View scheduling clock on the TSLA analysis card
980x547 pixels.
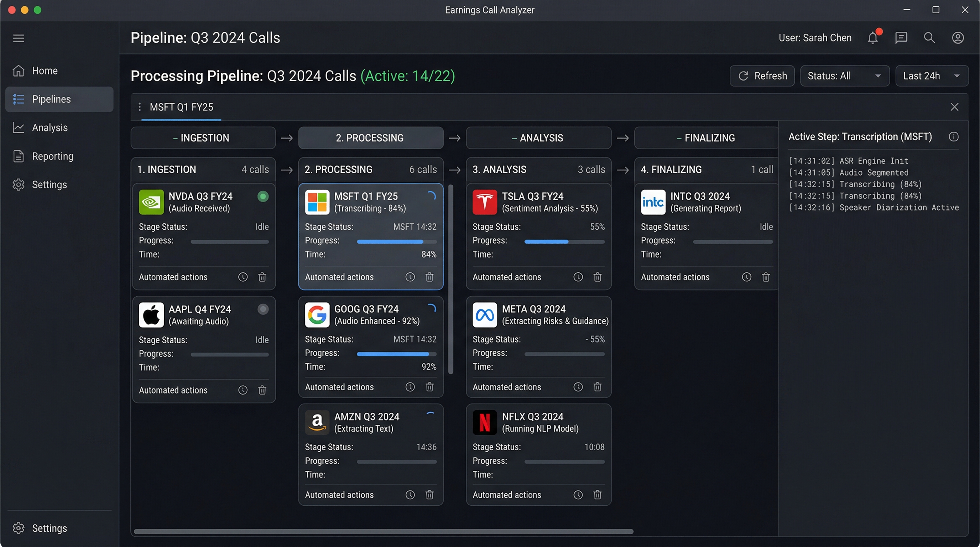[x=578, y=277]
